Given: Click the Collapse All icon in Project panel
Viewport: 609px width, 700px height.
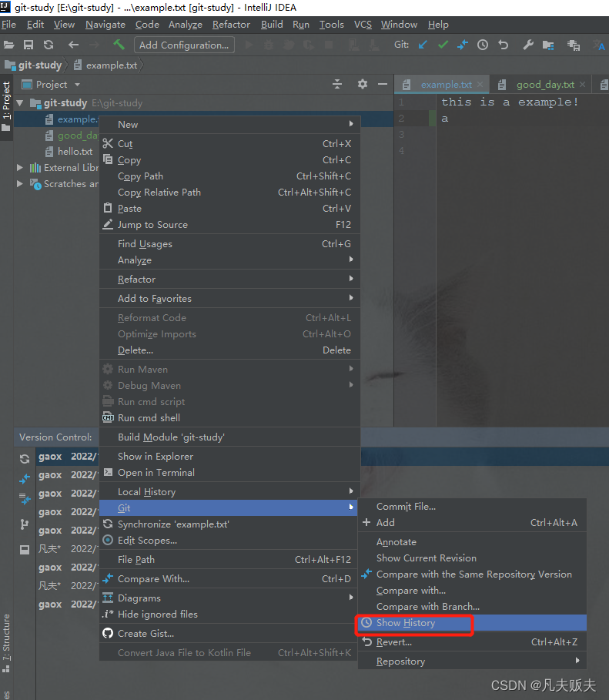Looking at the screenshot, I should tap(337, 84).
